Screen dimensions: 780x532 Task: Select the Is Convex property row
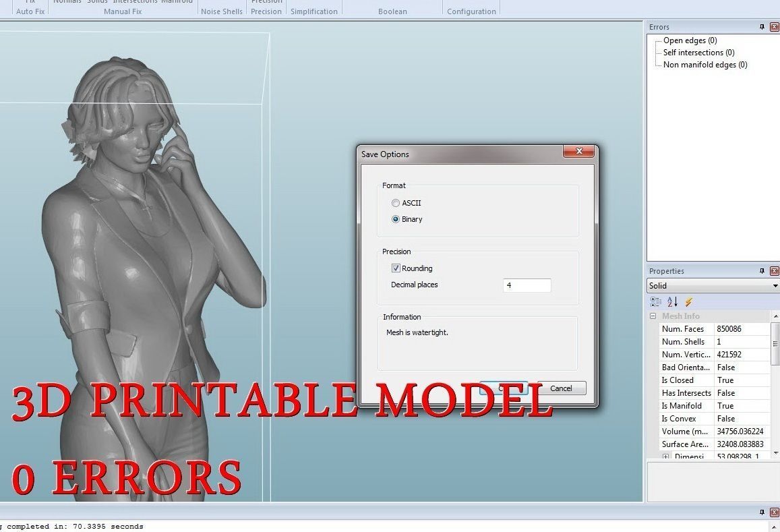(715, 419)
